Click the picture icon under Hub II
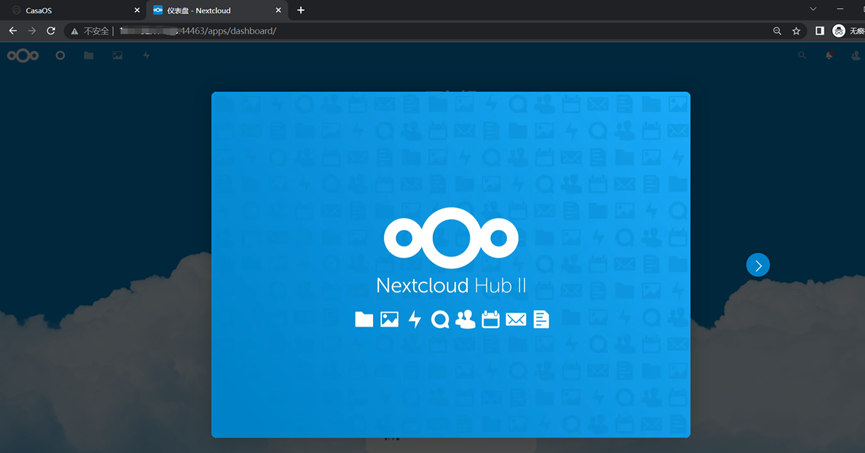This screenshot has width=865, height=453. (389, 319)
